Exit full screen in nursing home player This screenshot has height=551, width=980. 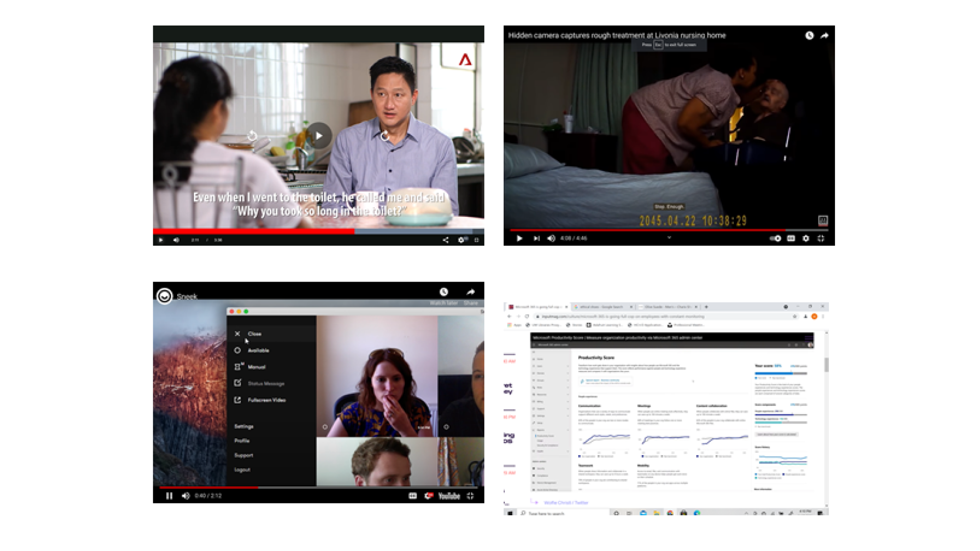[x=821, y=238]
